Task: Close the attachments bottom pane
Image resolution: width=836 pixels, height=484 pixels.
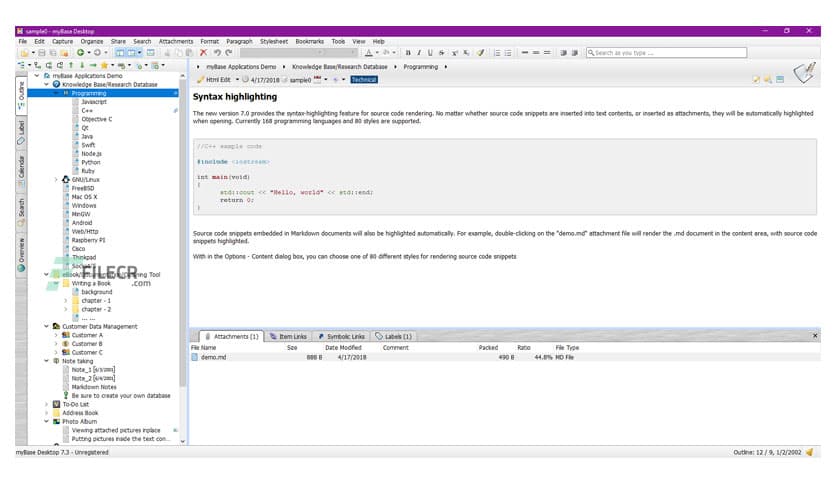Action: point(815,335)
